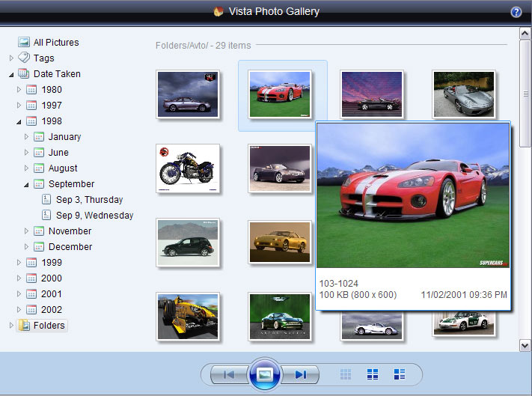The image size is (532, 396).
Task: Open the Folders item in the tree
Action: (49, 326)
